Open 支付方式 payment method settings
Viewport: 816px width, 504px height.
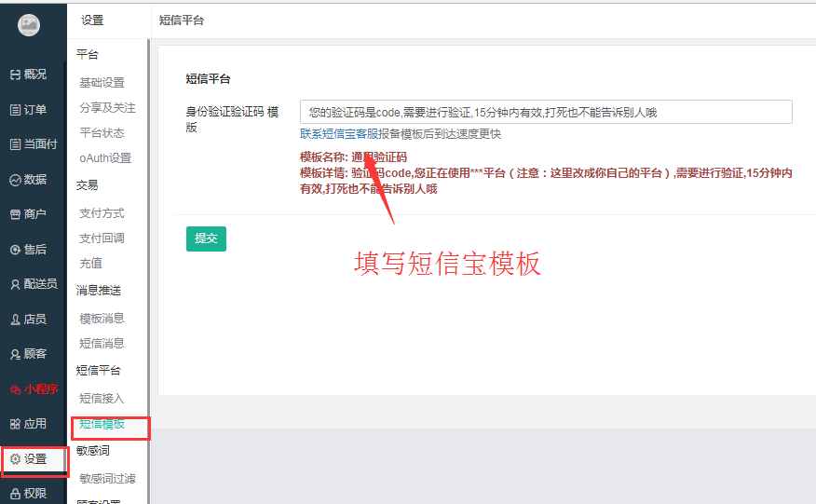pos(102,213)
